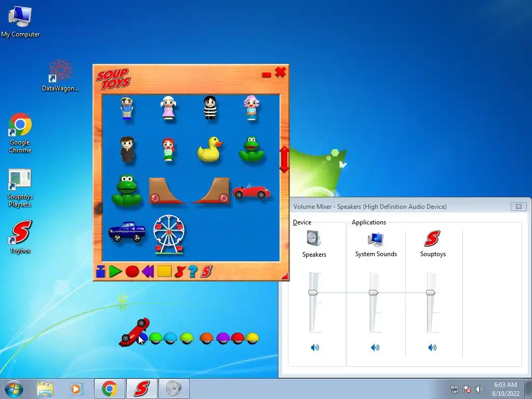
Task: Pick the large green frog toy
Action: (x=127, y=190)
